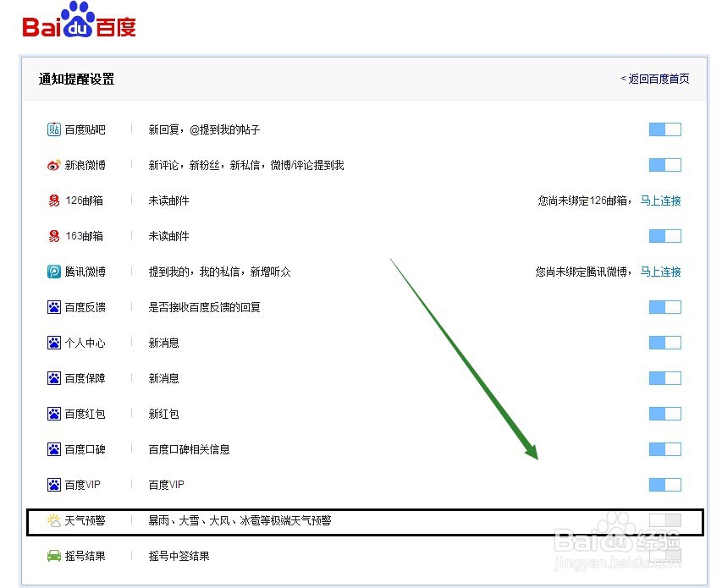Click the 百度VIP description text
Viewport: 722px width, 588px height.
coord(166,485)
